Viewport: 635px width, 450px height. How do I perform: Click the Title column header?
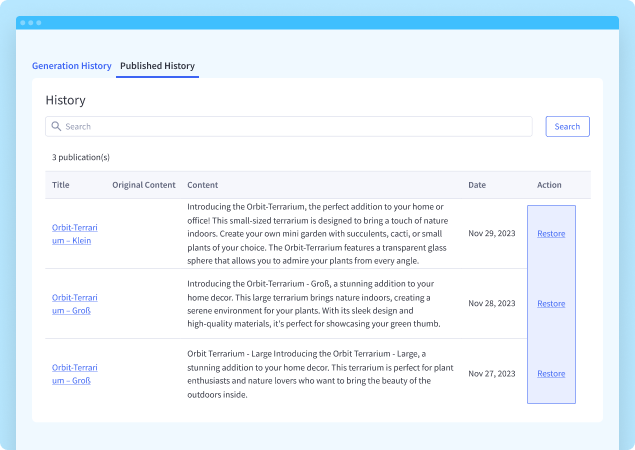point(61,185)
